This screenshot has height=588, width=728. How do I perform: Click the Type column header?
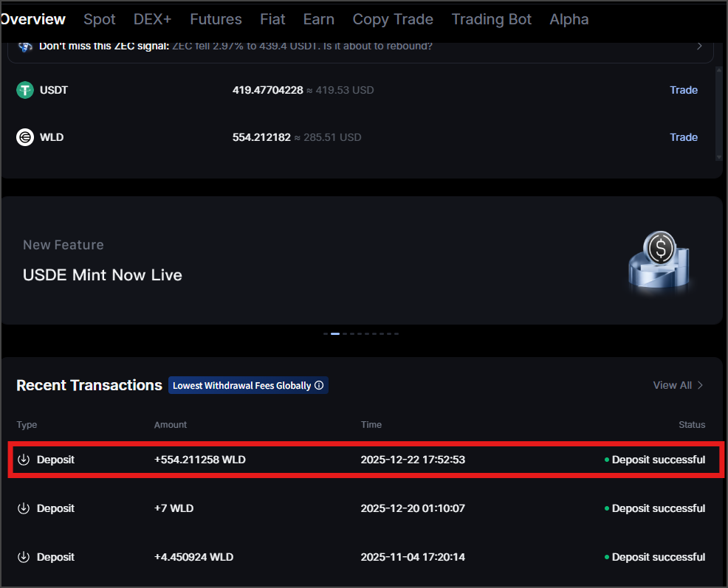(x=27, y=425)
